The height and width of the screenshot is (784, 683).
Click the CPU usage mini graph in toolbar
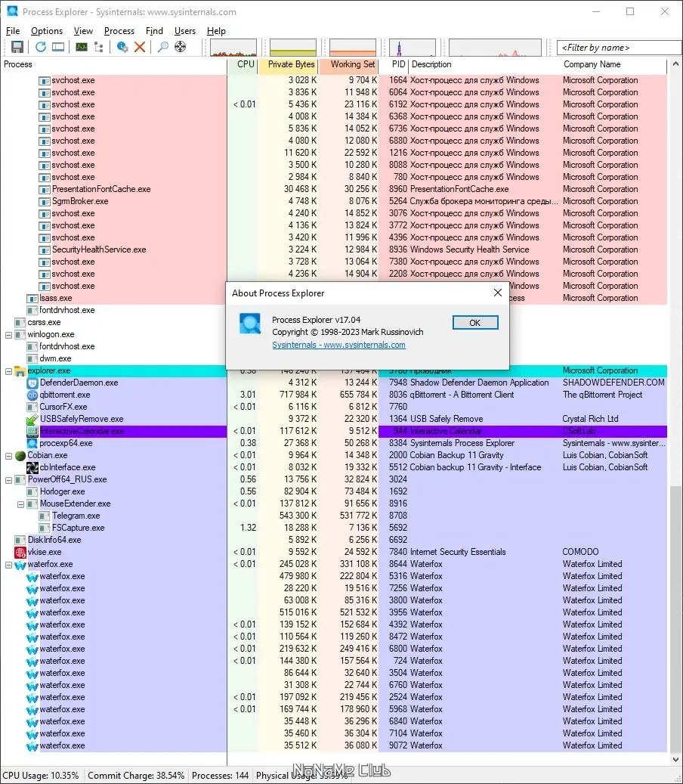pos(233,48)
